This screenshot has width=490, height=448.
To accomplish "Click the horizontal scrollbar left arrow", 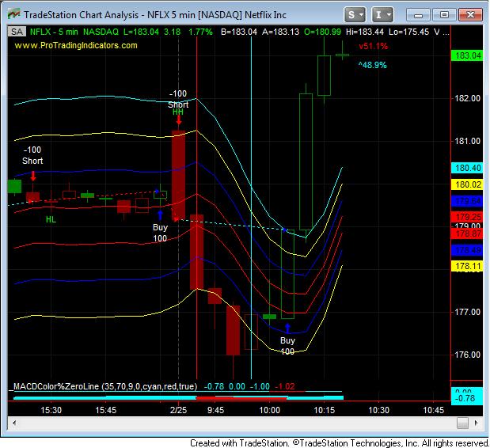I will click(14, 423).
